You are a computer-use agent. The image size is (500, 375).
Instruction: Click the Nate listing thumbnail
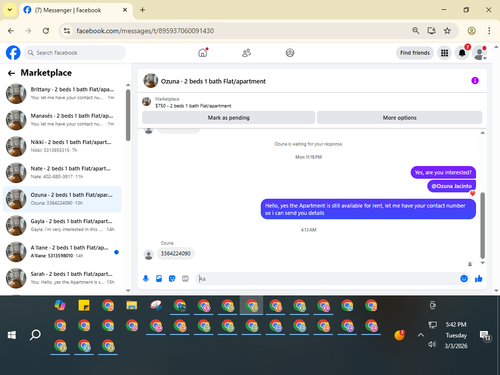16,173
